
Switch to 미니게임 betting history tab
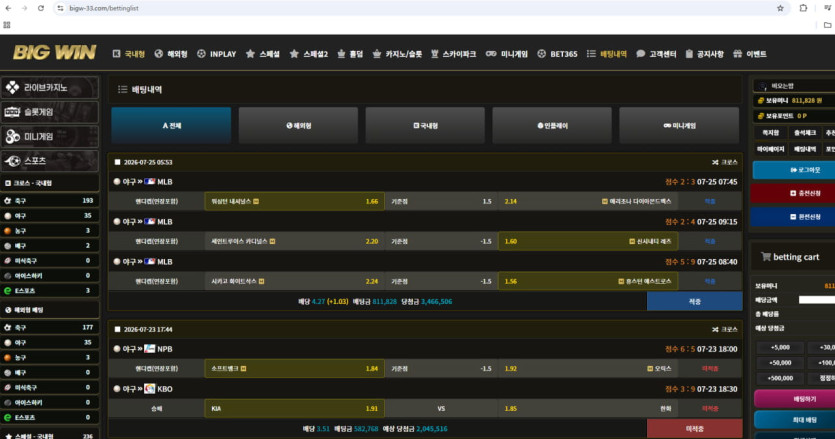click(679, 126)
